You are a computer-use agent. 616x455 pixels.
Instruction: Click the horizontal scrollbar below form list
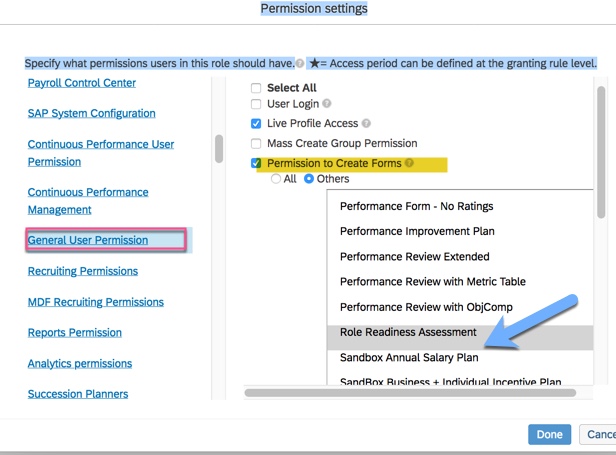[x=420, y=392]
